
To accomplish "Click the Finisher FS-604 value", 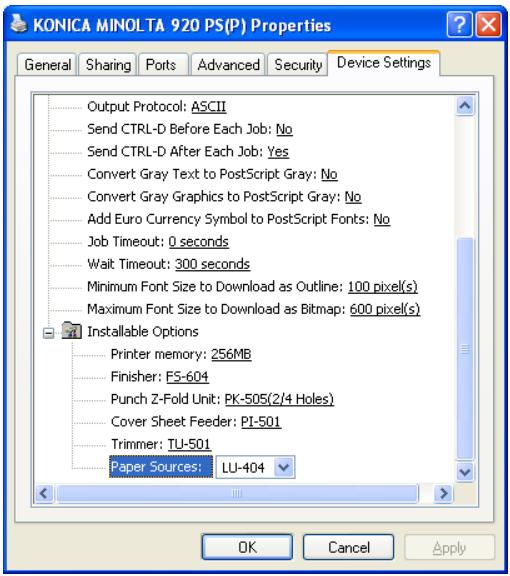I will 187,377.
